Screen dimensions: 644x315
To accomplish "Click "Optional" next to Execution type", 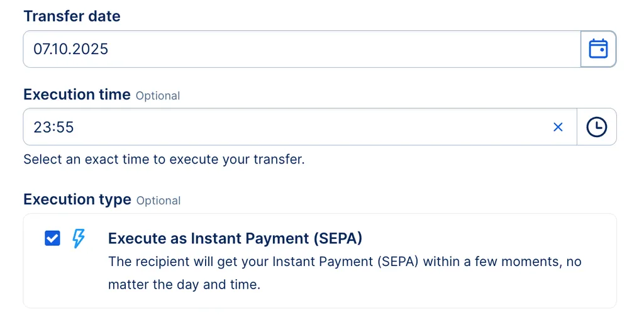I will [158, 201].
